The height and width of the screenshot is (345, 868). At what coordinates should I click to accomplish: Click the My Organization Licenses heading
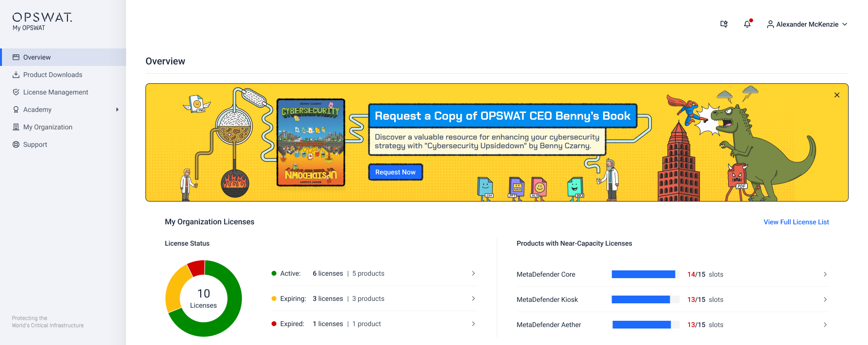click(x=209, y=221)
